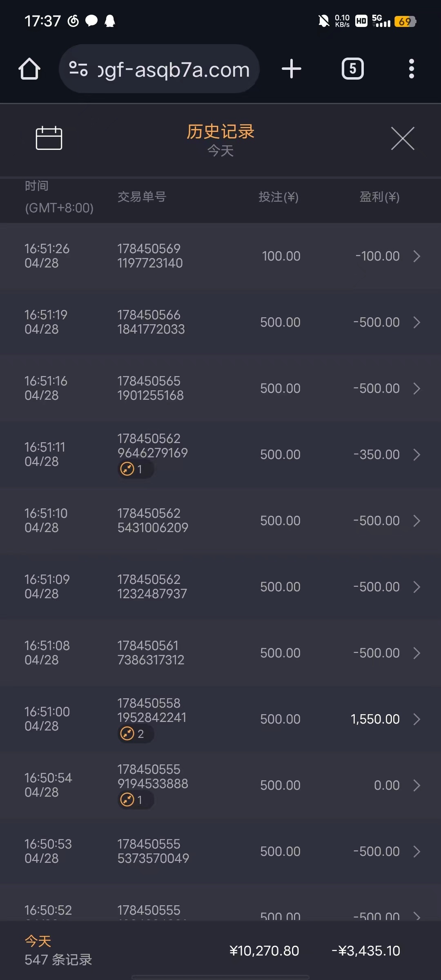
Task: Tap the free-spin badge on 16:51:00 record
Action: [x=135, y=734]
